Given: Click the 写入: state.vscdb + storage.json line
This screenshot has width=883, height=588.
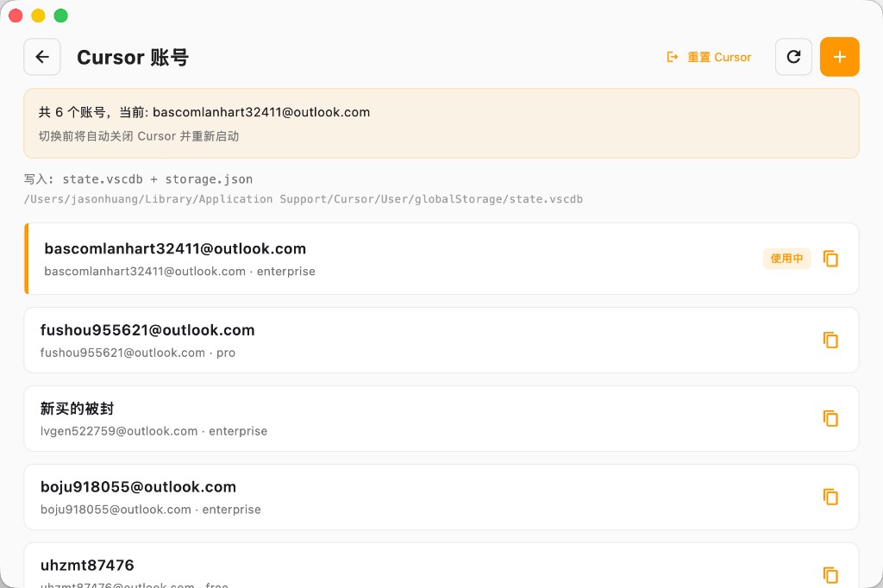Looking at the screenshot, I should 138,179.
